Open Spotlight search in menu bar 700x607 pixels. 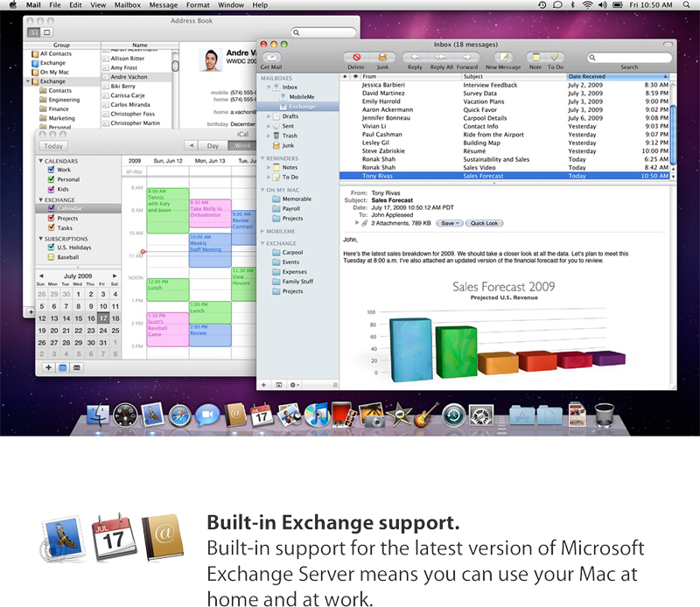point(686,5)
